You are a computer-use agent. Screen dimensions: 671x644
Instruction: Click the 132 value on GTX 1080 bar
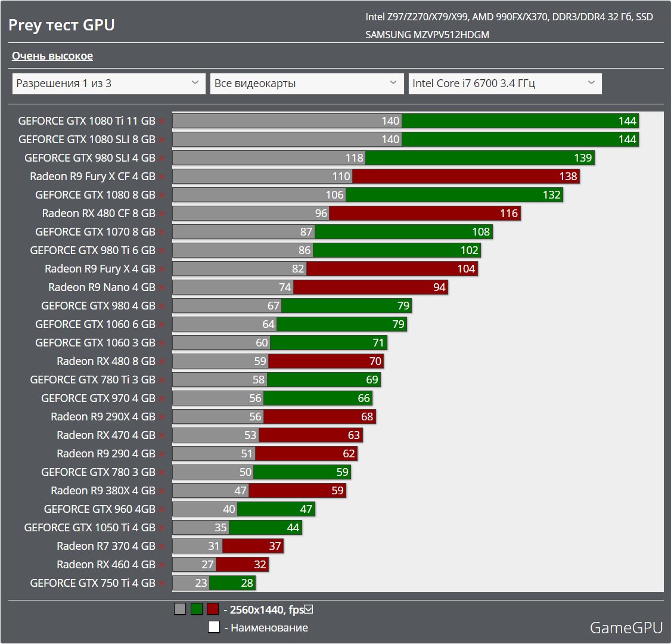(x=552, y=195)
